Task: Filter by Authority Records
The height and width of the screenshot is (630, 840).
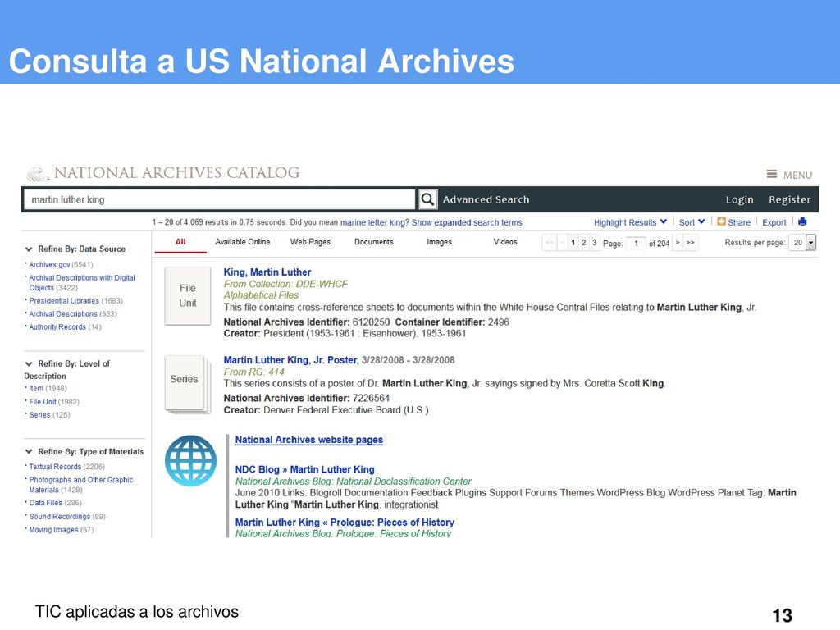Action: tap(57, 327)
